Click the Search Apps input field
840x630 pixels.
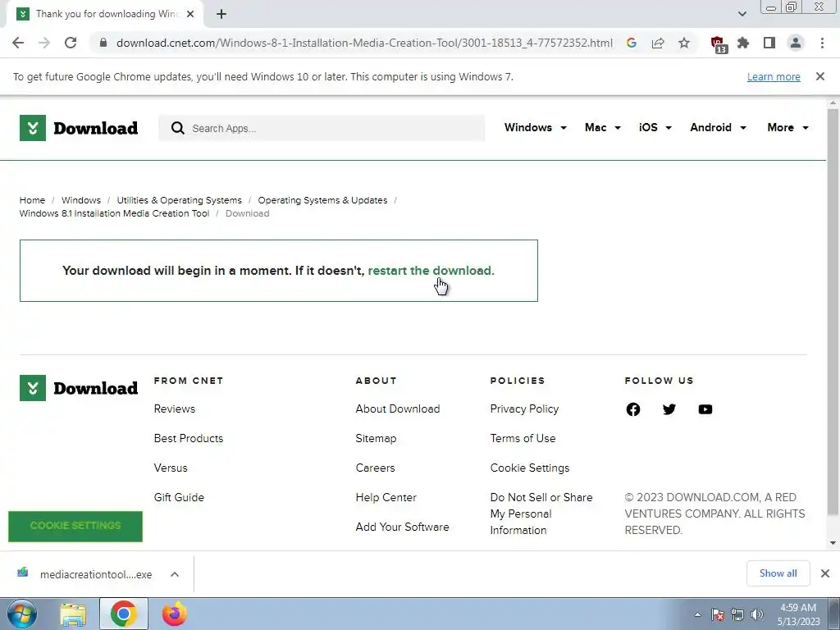point(322,128)
